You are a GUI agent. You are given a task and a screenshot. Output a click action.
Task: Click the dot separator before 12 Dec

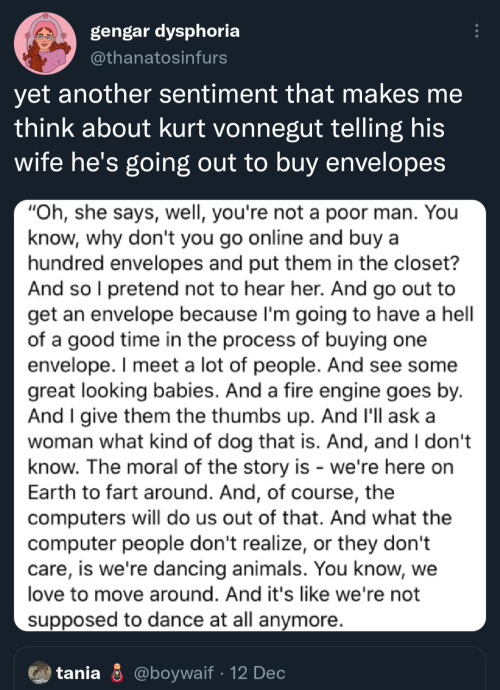click(222, 673)
